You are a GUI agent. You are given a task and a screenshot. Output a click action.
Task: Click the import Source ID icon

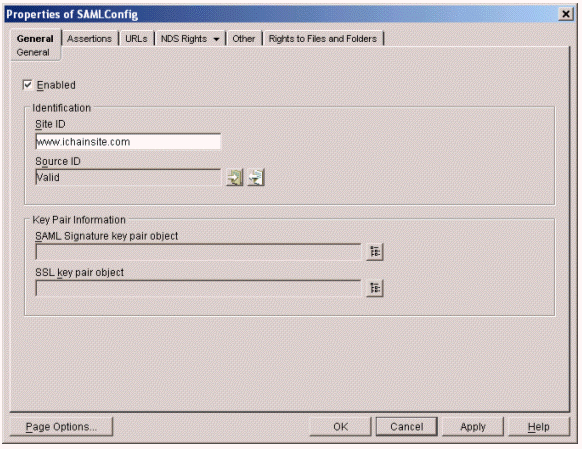tap(235, 177)
